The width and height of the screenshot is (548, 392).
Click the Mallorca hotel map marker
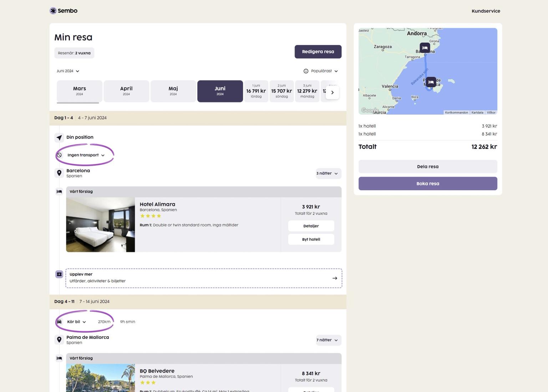pos(431,82)
